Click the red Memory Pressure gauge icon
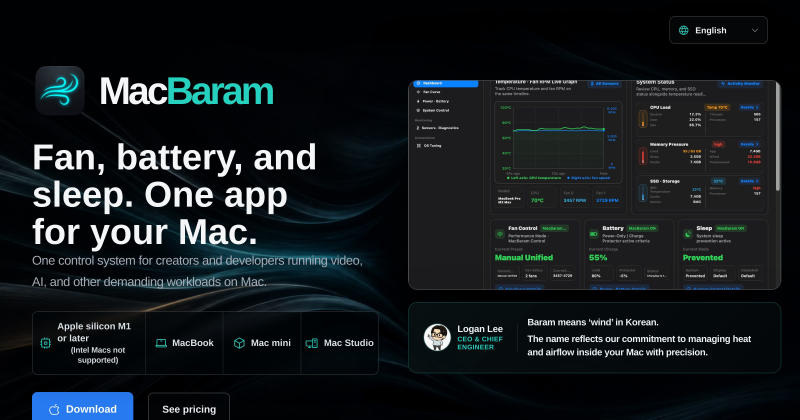The height and width of the screenshot is (420, 800). click(x=642, y=156)
